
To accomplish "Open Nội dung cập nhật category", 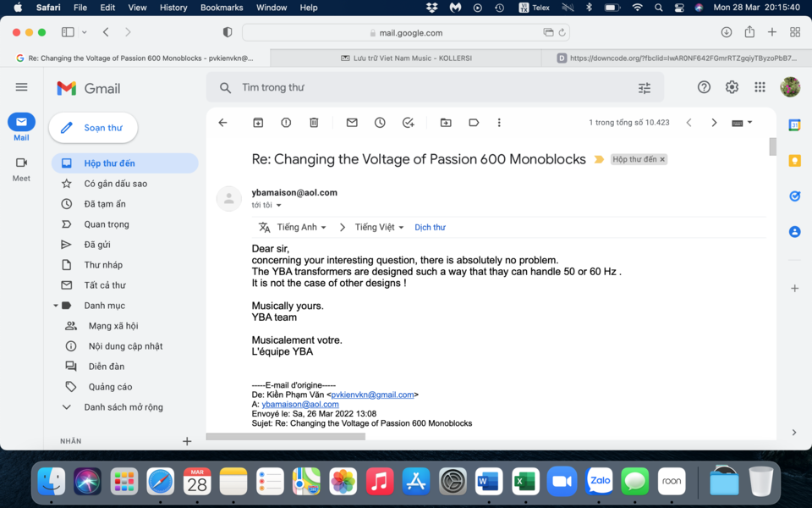I will tap(125, 345).
